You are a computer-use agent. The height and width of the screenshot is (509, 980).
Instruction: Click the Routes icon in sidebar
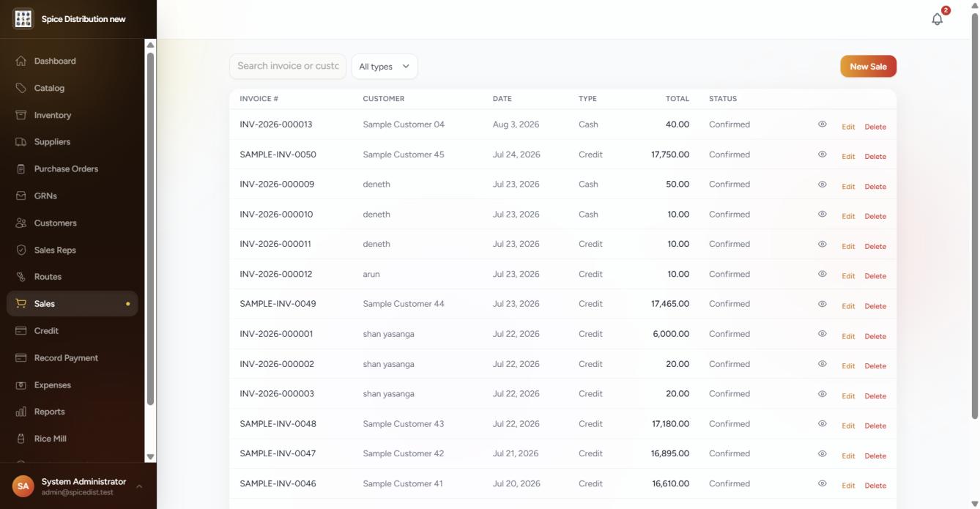(21, 277)
